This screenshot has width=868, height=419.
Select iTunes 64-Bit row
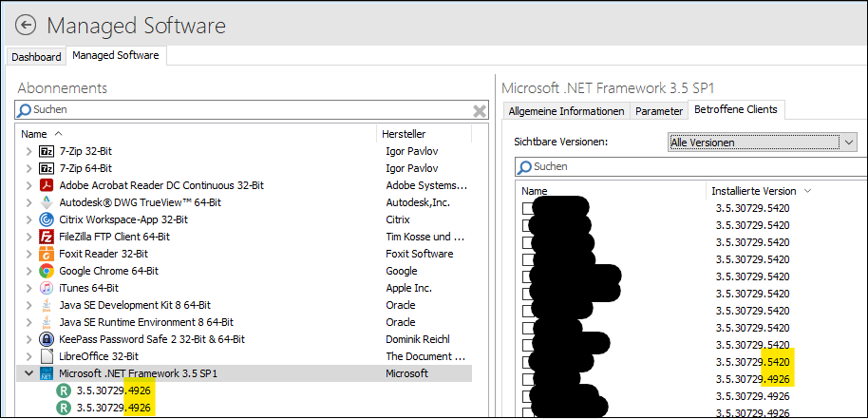click(244, 289)
